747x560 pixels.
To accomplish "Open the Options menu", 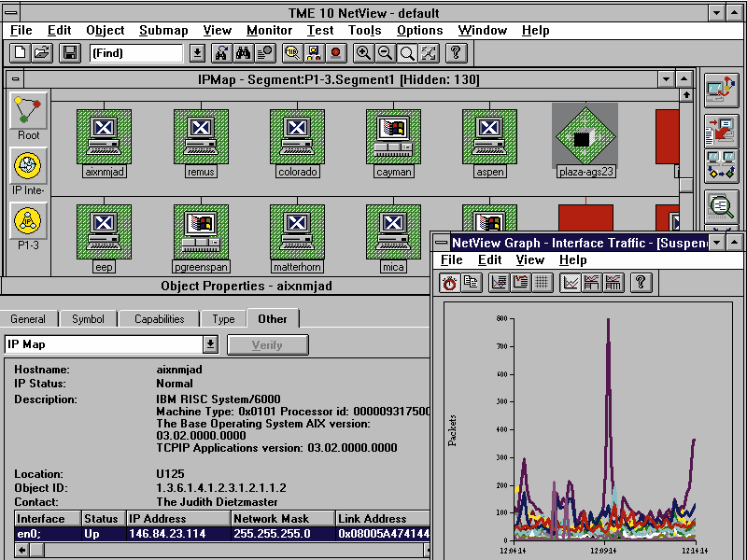I will pos(419,31).
